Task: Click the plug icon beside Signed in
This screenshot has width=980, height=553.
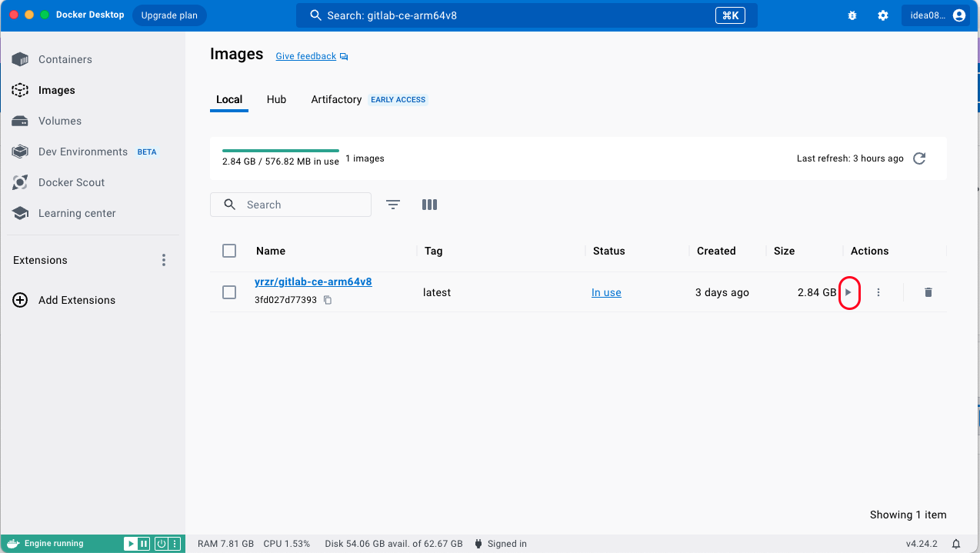Action: click(478, 544)
